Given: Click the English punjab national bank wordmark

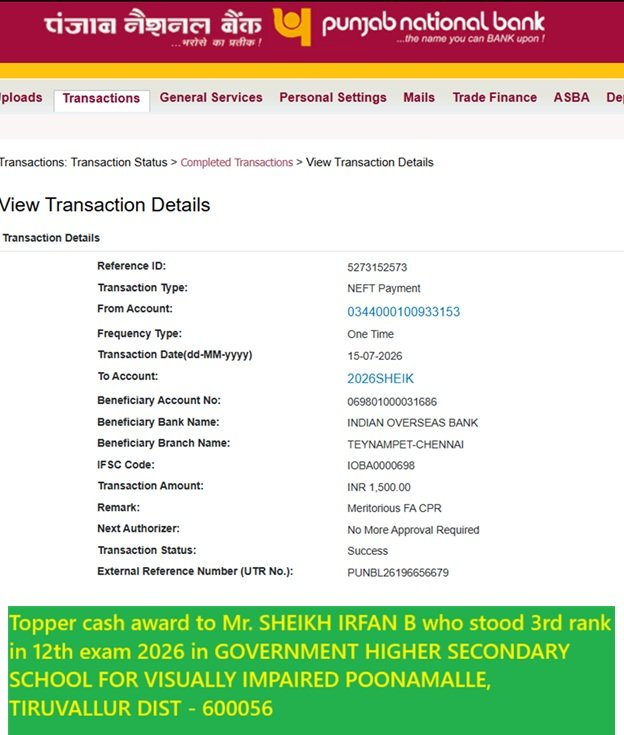Looking at the screenshot, I should (433, 22).
